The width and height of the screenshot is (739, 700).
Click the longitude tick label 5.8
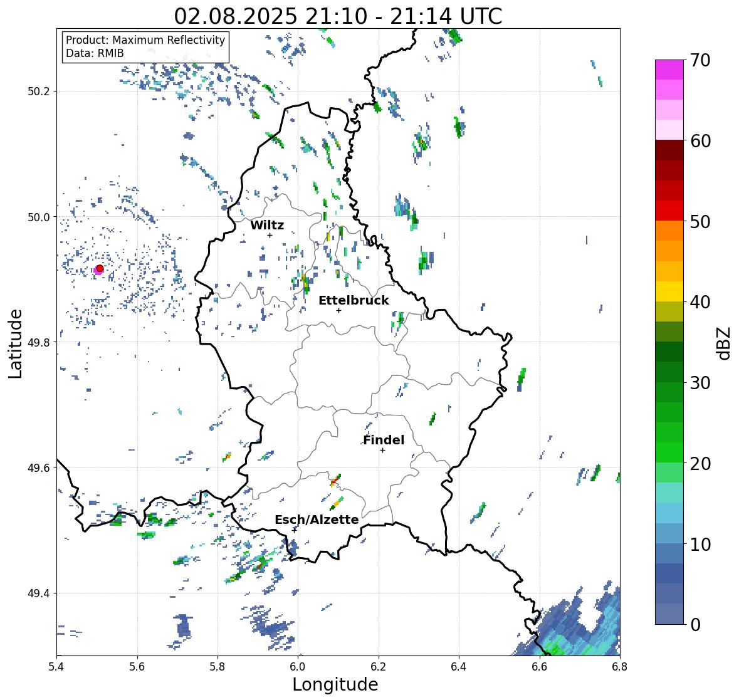coord(218,667)
